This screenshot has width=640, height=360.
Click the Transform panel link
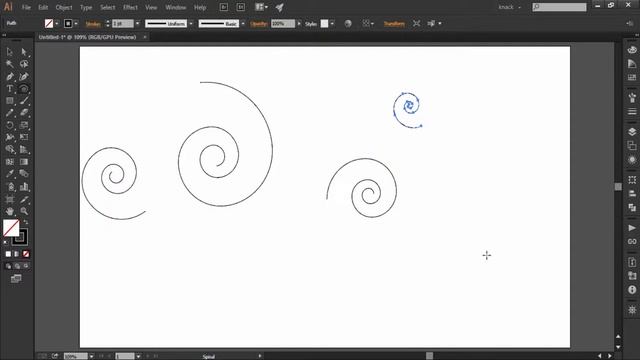(394, 24)
